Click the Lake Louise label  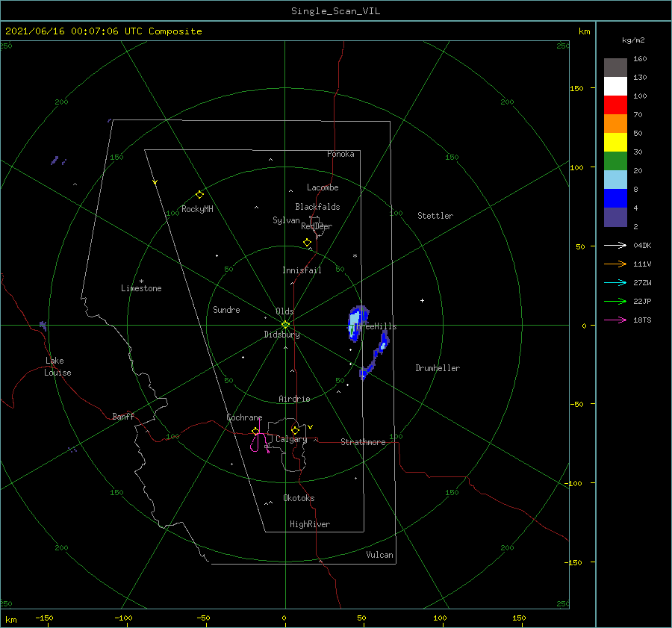tap(57, 367)
